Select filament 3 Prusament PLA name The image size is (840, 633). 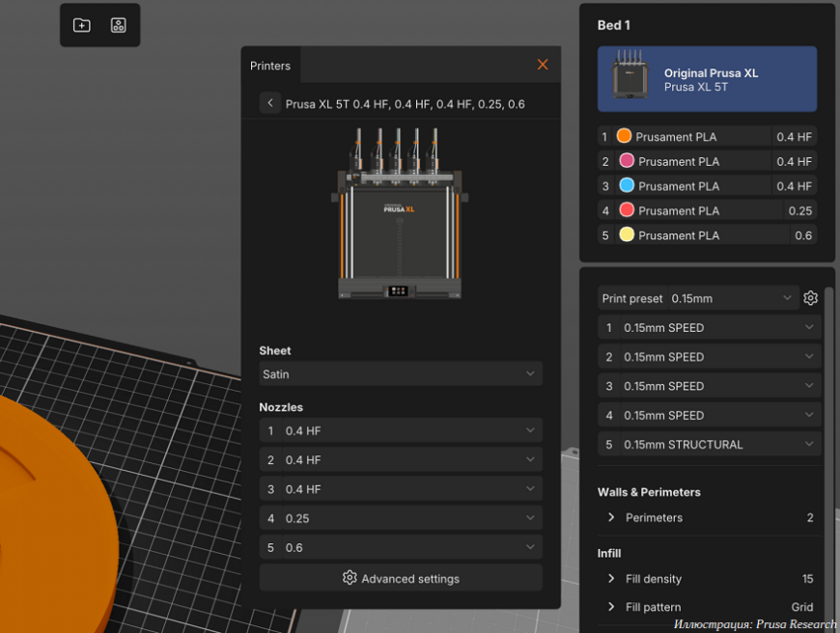(679, 186)
